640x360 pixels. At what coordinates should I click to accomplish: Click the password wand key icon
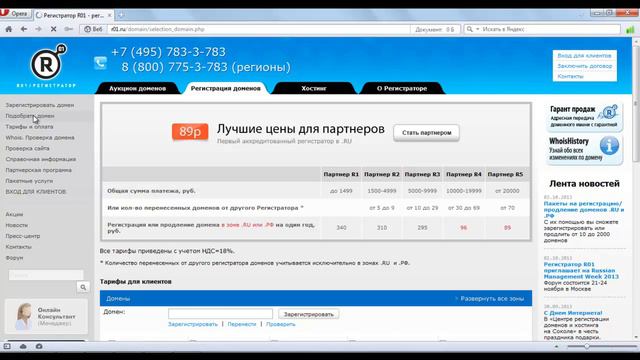(x=69, y=29)
